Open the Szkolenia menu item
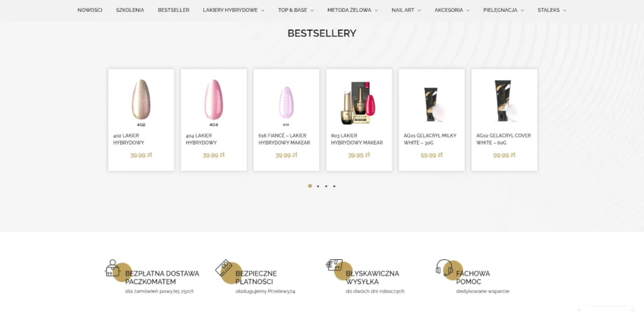Viewport: 644px width, 311px height. (x=130, y=10)
